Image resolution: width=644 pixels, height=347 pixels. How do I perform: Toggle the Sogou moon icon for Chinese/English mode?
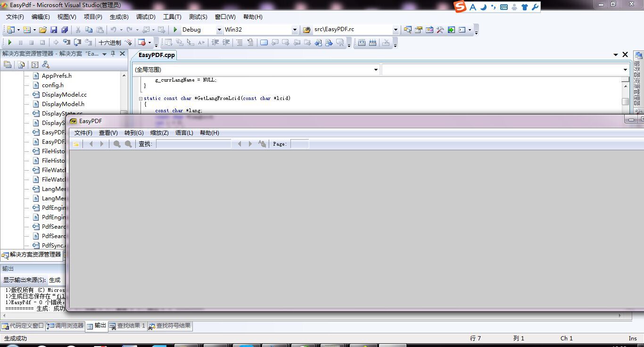(483, 7)
